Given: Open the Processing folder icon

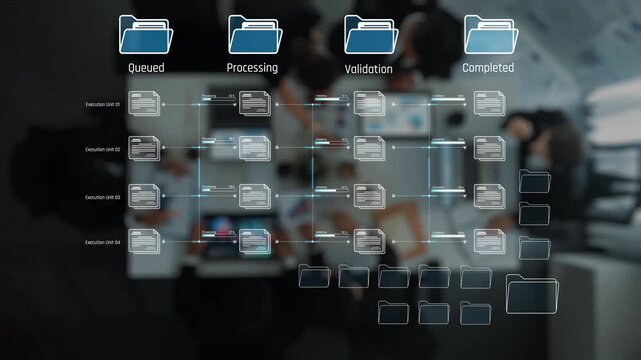Looking at the screenshot, I should (255, 35).
